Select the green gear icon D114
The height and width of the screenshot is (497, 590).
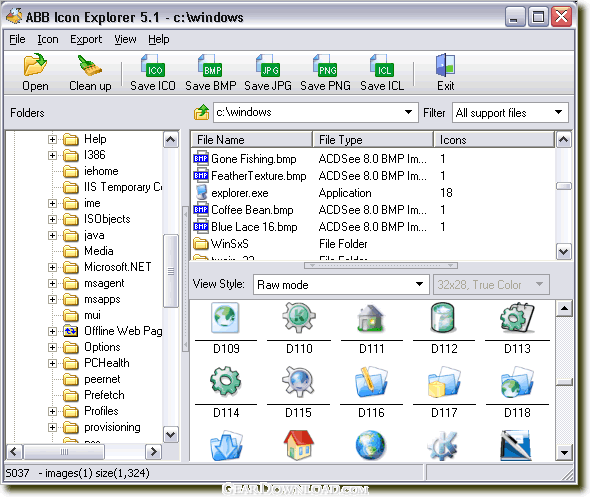click(225, 381)
